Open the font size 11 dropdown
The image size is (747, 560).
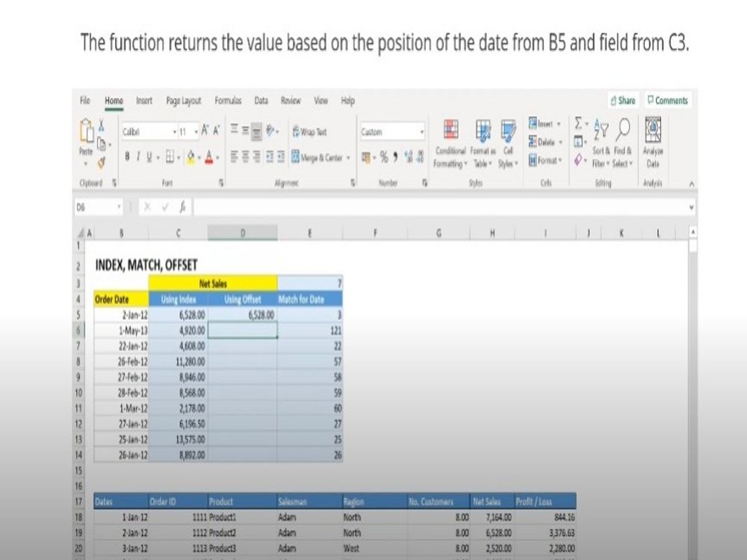(x=196, y=132)
